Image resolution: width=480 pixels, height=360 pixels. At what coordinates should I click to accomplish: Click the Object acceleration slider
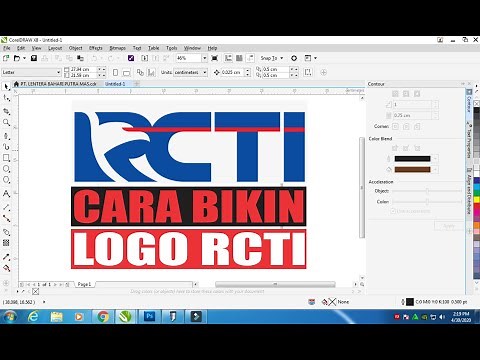[427, 191]
